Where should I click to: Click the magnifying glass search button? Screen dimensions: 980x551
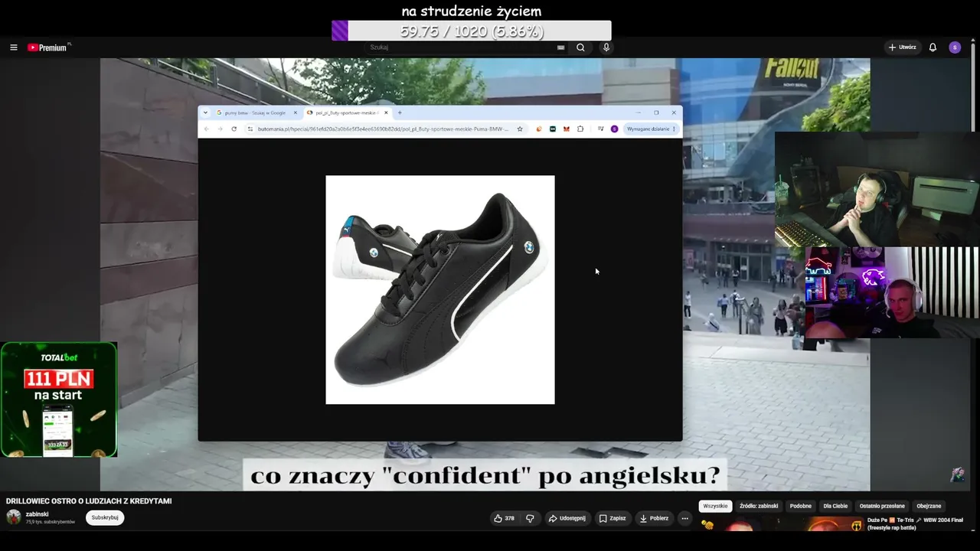580,47
